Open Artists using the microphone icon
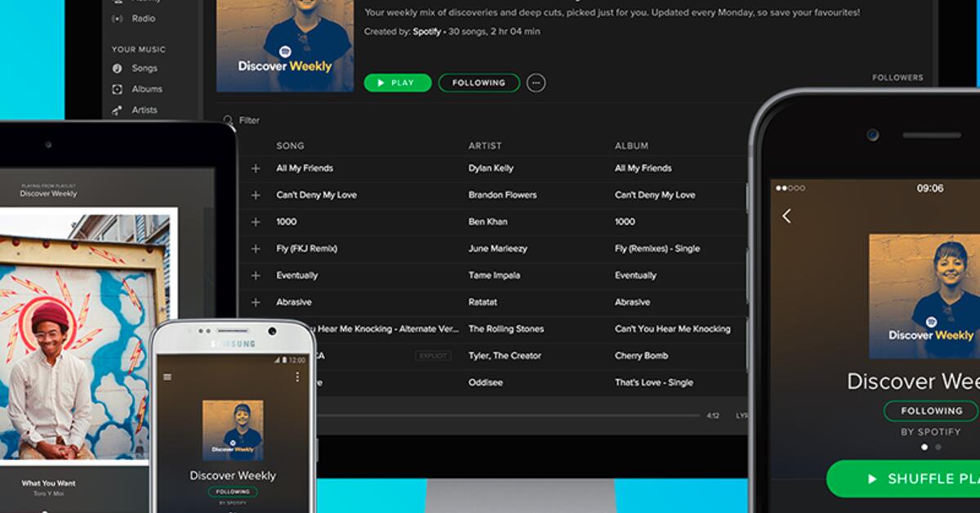This screenshot has height=513, width=980. click(115, 109)
